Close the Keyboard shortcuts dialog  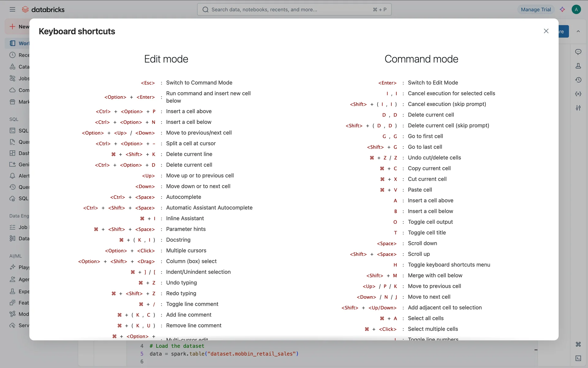tap(546, 31)
